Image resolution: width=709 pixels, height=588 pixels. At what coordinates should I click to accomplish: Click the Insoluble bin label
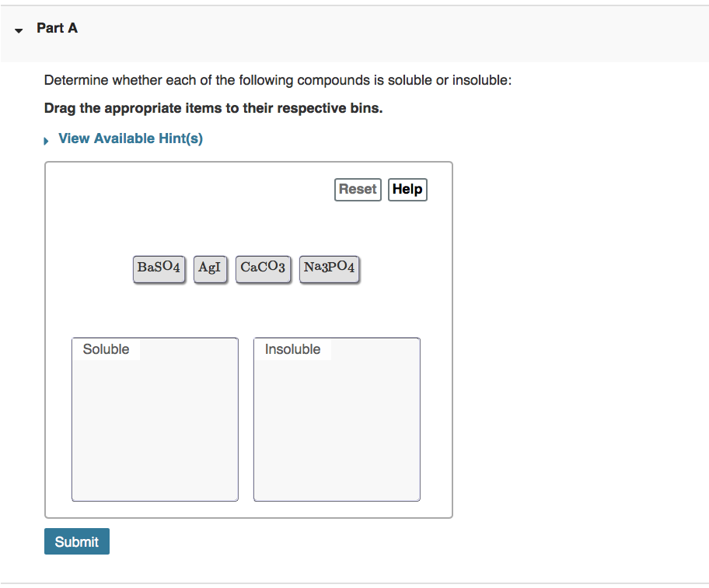(x=293, y=349)
